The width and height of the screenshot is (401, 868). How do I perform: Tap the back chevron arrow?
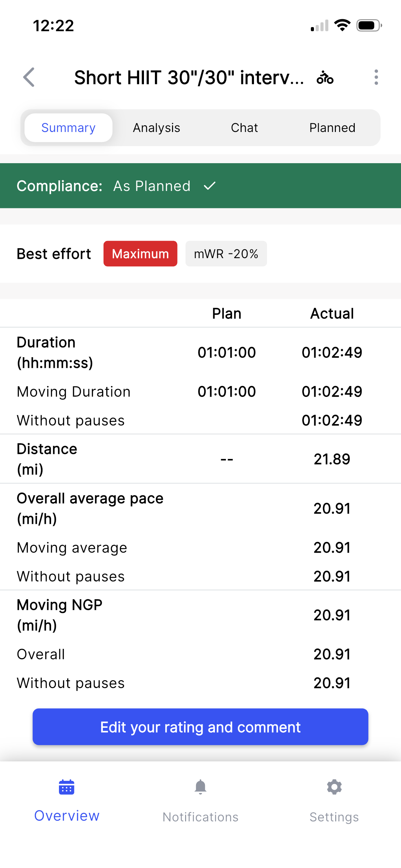click(29, 77)
